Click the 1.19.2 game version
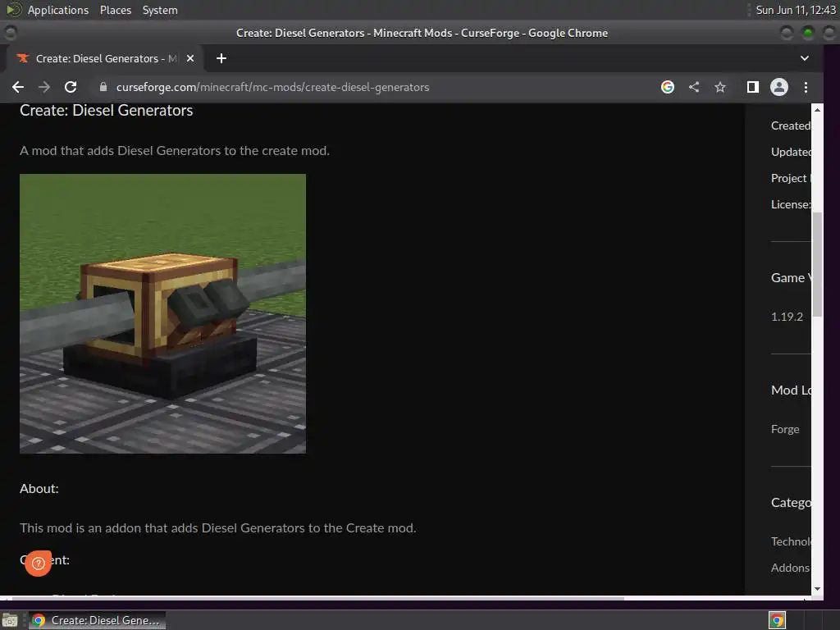 [x=787, y=317]
